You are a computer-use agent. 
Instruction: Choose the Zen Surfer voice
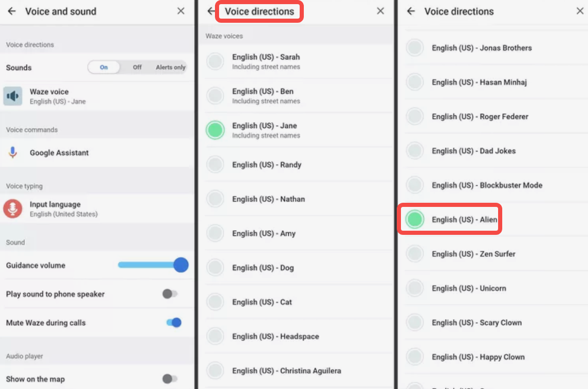pyautogui.click(x=415, y=254)
